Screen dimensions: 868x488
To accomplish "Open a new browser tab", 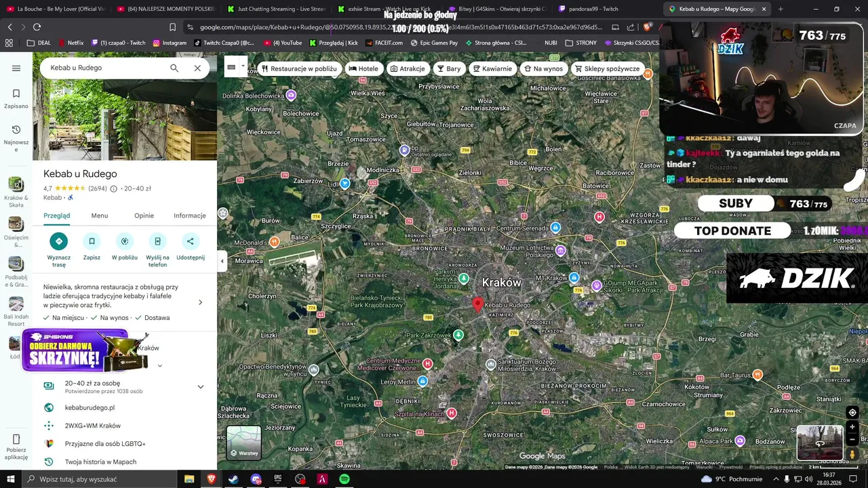I will (781, 9).
